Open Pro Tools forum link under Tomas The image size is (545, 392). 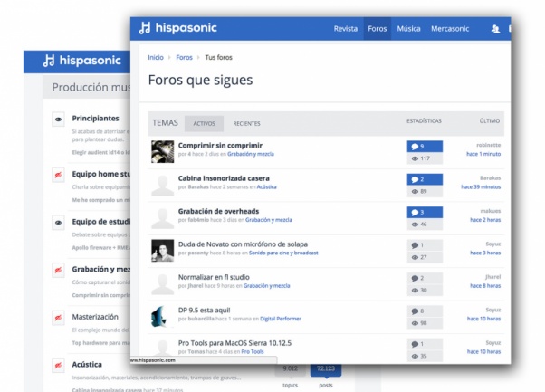click(x=253, y=351)
